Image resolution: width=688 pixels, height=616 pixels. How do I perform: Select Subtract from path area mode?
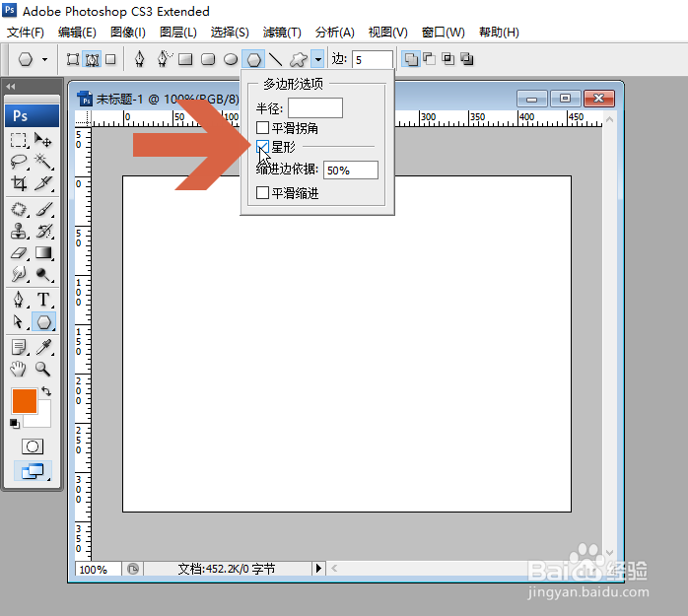[x=429, y=59]
